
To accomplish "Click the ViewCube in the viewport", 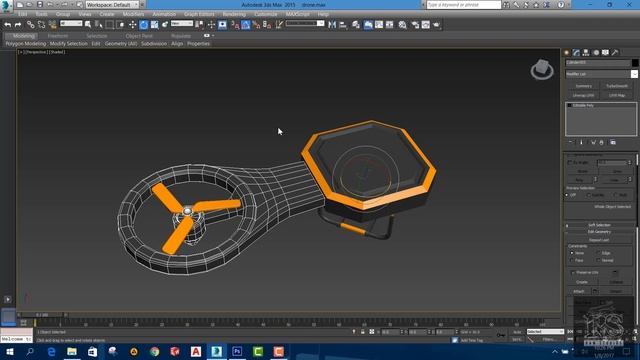I will coord(542,69).
